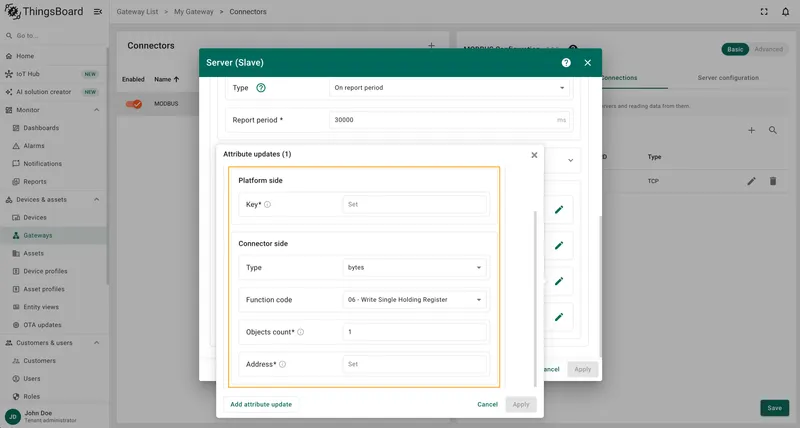The width and height of the screenshot is (800, 428).
Task: Collapse the Devices & assets section
Action: tap(96, 199)
